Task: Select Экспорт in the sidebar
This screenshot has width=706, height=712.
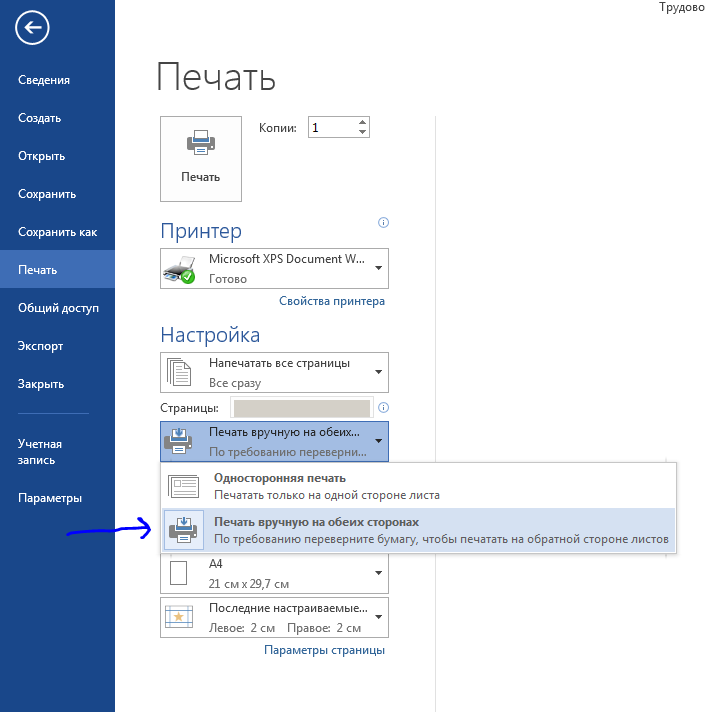Action: click(x=40, y=346)
